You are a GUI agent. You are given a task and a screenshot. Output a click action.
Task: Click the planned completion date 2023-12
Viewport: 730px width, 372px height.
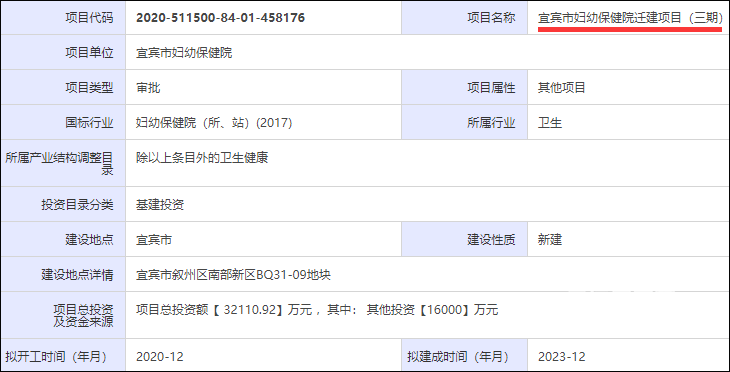point(561,357)
